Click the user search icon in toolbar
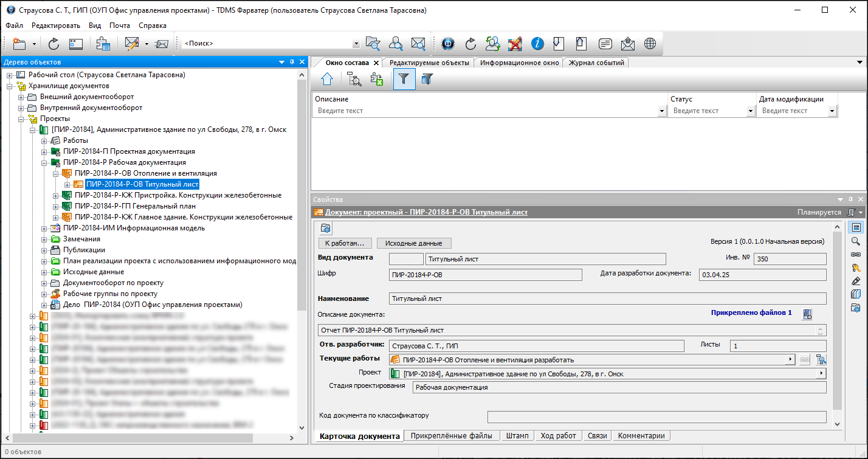This screenshot has width=868, height=459. [396, 44]
